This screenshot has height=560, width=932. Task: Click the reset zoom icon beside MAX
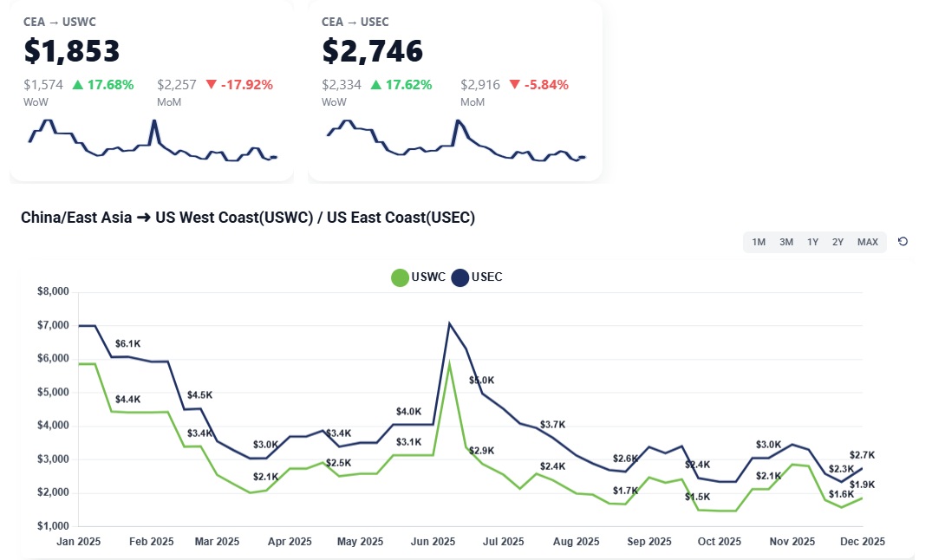tap(903, 242)
